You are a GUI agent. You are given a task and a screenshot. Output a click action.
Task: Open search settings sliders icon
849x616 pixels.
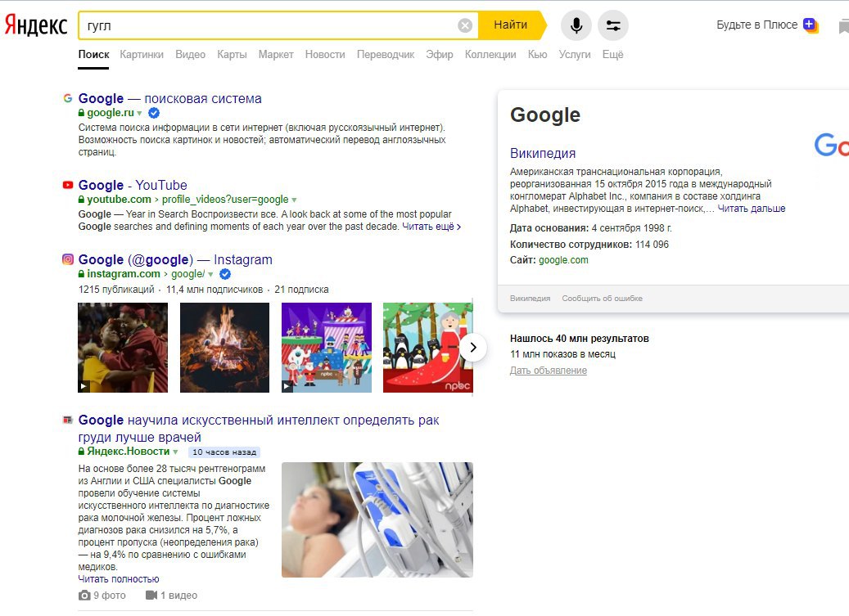613,25
